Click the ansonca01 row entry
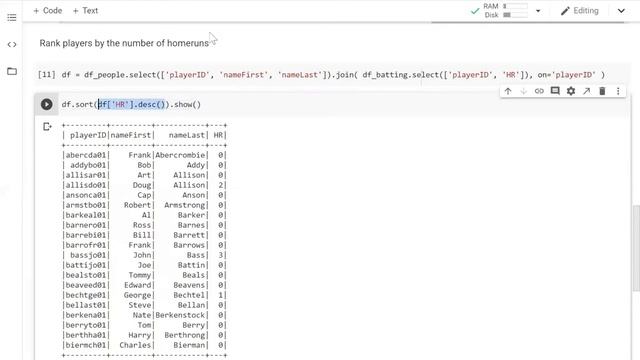Screen dimensions: 640x360 tap(86, 195)
